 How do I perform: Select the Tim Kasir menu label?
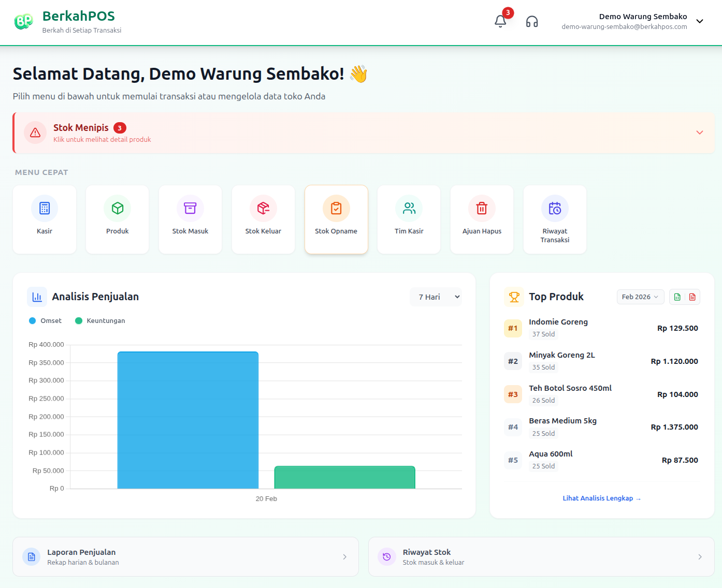(409, 231)
